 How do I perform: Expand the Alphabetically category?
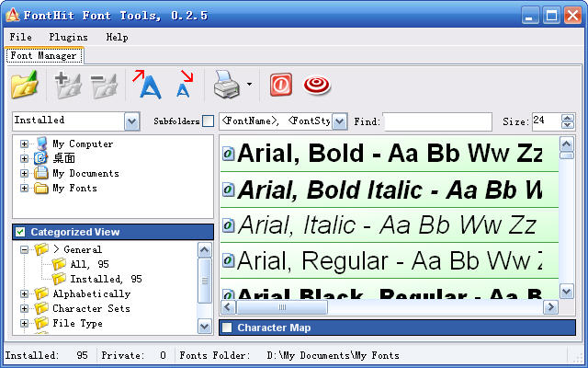click(24, 294)
